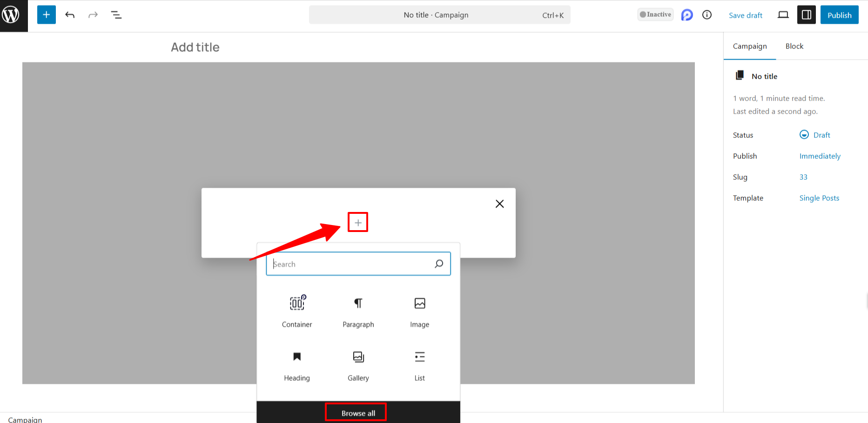This screenshot has width=868, height=423.
Task: Insert a List block
Action: (420, 366)
